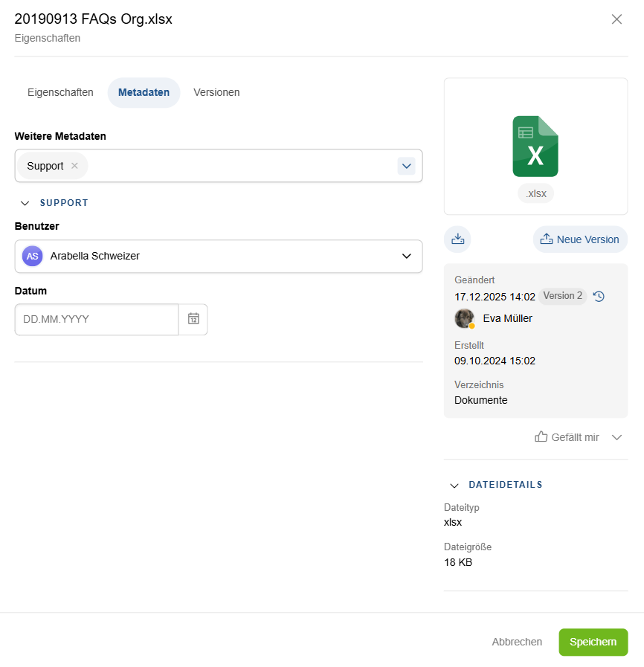Close the properties dialog
644x667 pixels.
616,19
